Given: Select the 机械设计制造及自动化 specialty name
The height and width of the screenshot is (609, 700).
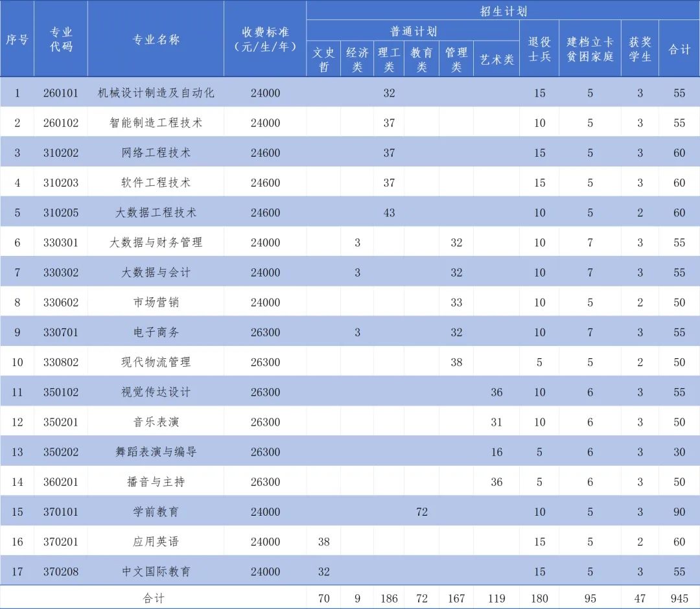Looking at the screenshot, I should (x=154, y=93).
